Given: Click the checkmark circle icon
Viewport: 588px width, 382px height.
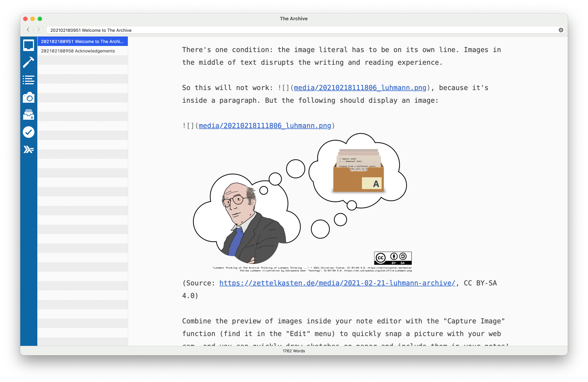Looking at the screenshot, I should (x=29, y=132).
